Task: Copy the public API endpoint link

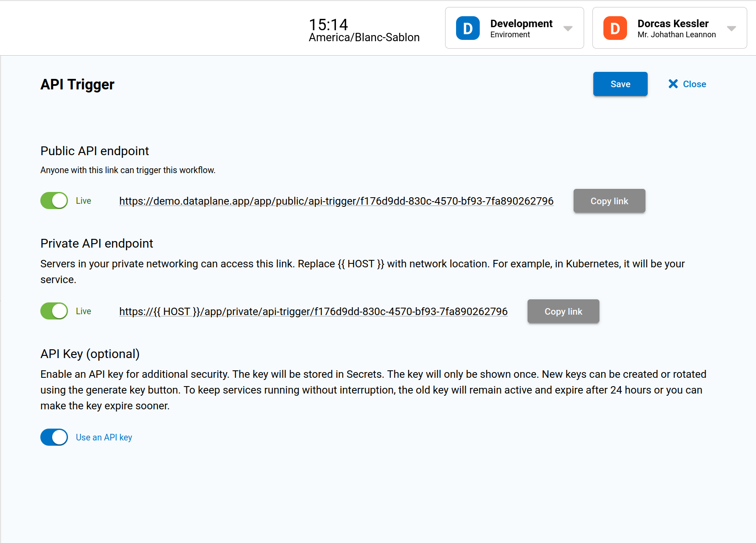Action: click(610, 201)
